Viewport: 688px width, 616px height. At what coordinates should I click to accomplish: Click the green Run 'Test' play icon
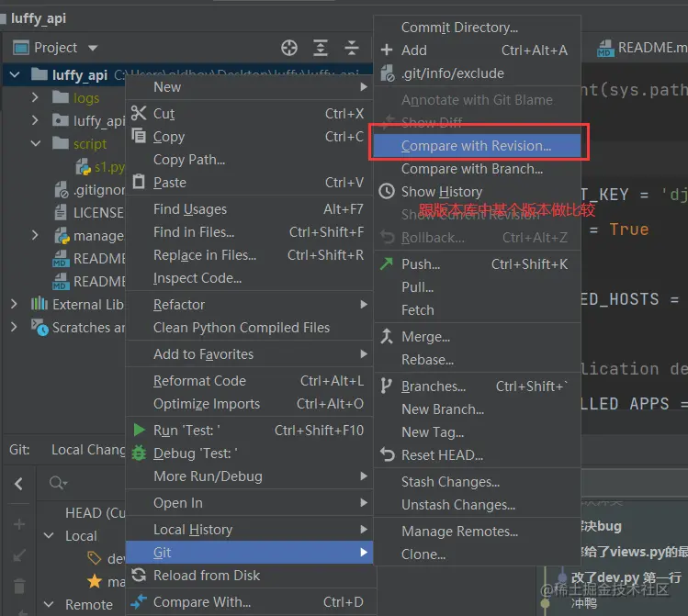point(139,430)
